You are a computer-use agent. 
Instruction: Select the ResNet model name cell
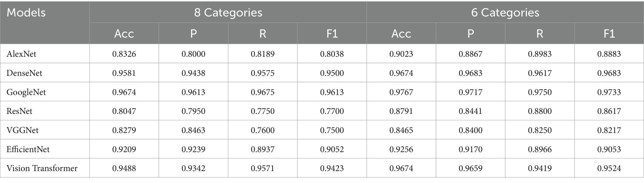point(20,111)
